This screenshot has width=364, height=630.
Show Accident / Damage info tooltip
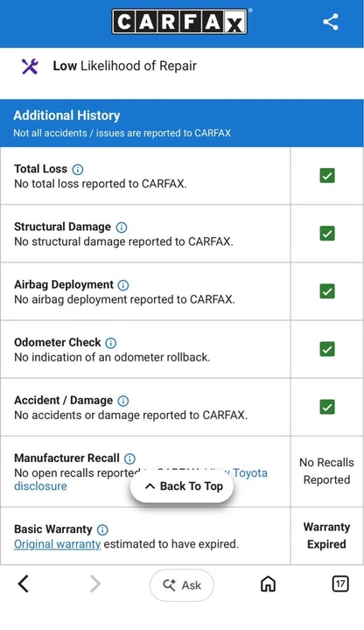tap(123, 401)
